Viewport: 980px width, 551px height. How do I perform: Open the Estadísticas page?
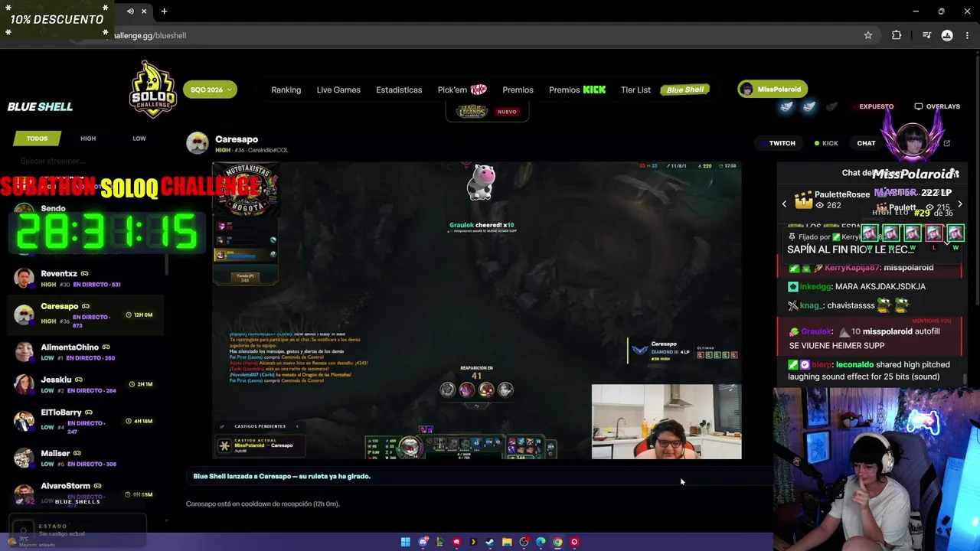click(x=399, y=90)
